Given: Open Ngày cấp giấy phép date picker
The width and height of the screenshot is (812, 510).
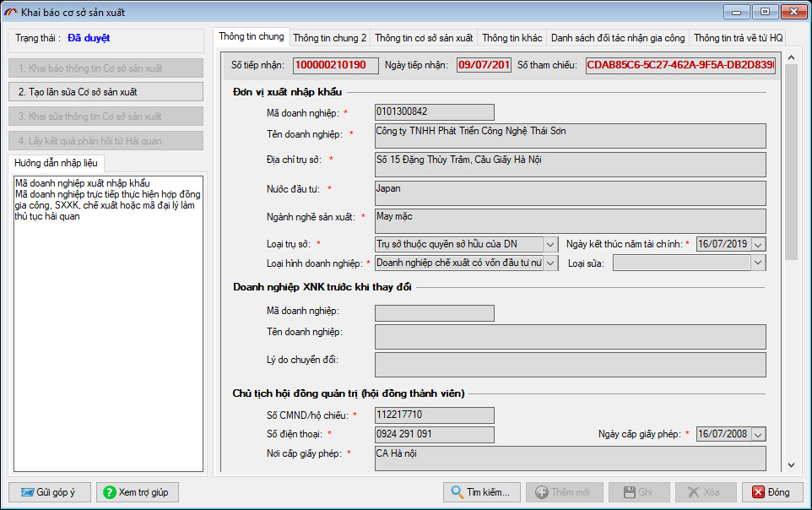Looking at the screenshot, I should 758,434.
